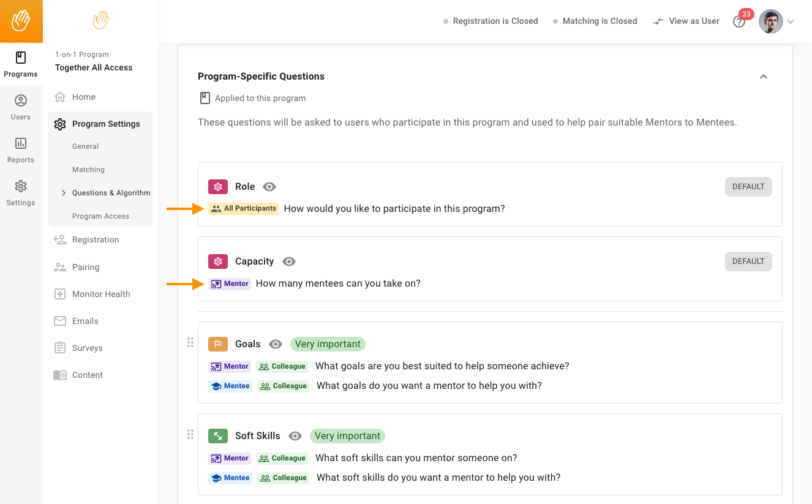Viewport: 812px width, 504px height.
Task: Click the Capacity pink gear icon
Action: pyautogui.click(x=218, y=261)
